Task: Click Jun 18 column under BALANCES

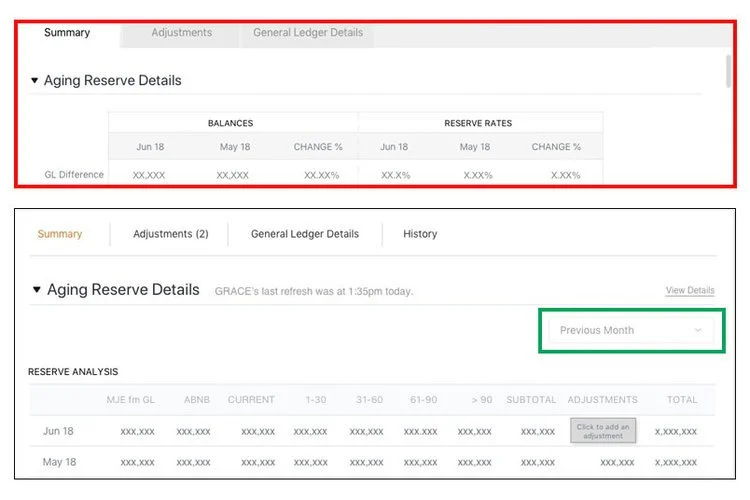Action: click(150, 147)
